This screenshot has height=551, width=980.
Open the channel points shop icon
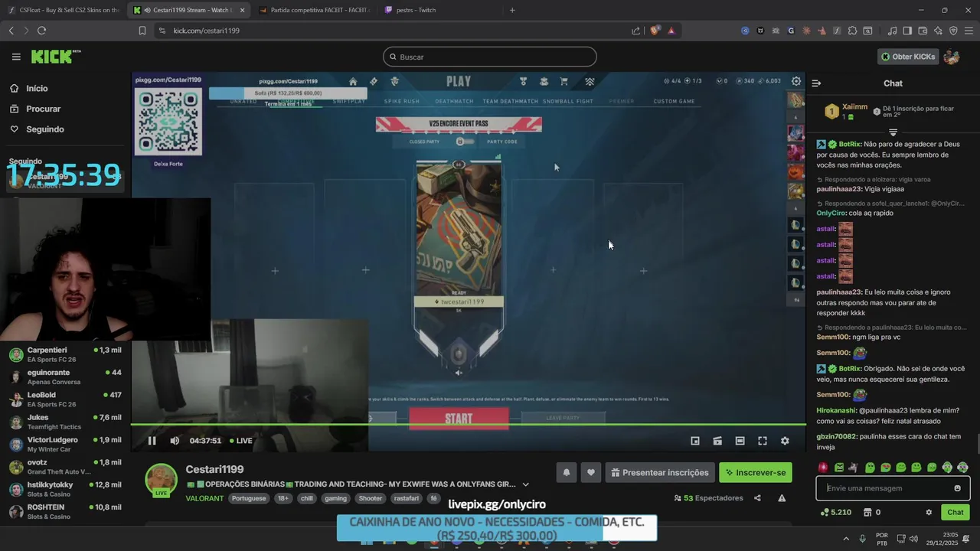(x=867, y=513)
